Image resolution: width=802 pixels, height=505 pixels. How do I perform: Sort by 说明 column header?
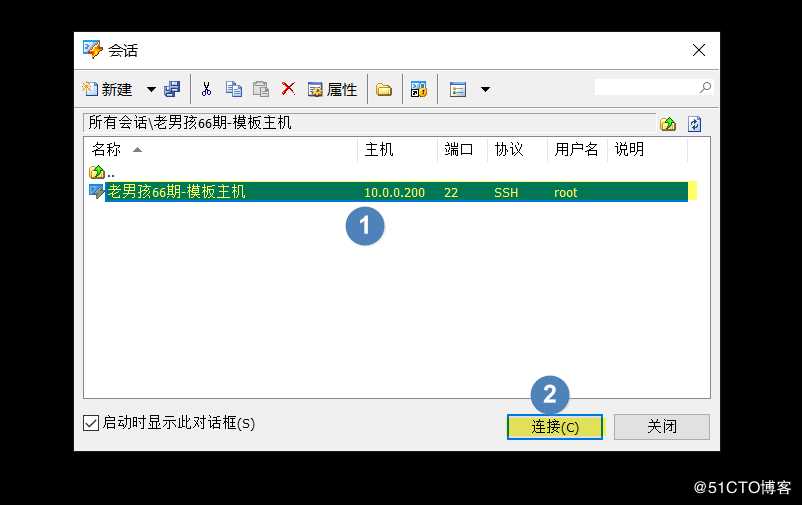[647, 149]
